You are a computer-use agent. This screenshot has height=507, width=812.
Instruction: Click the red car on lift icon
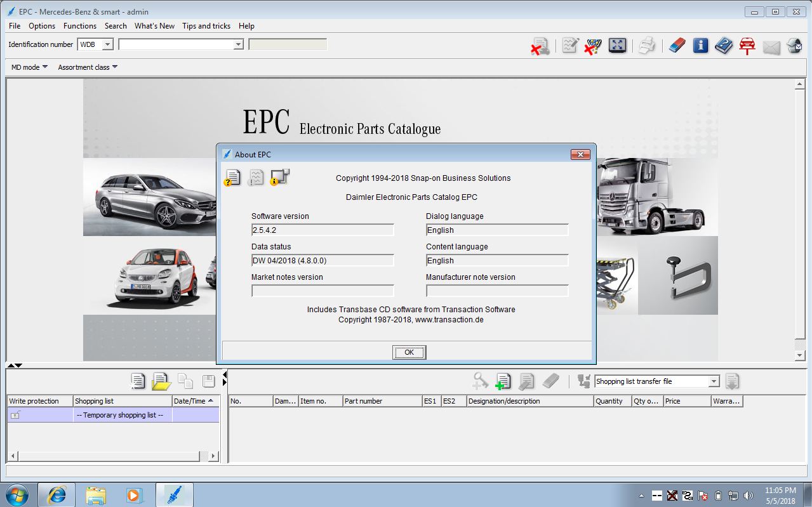pyautogui.click(x=747, y=46)
